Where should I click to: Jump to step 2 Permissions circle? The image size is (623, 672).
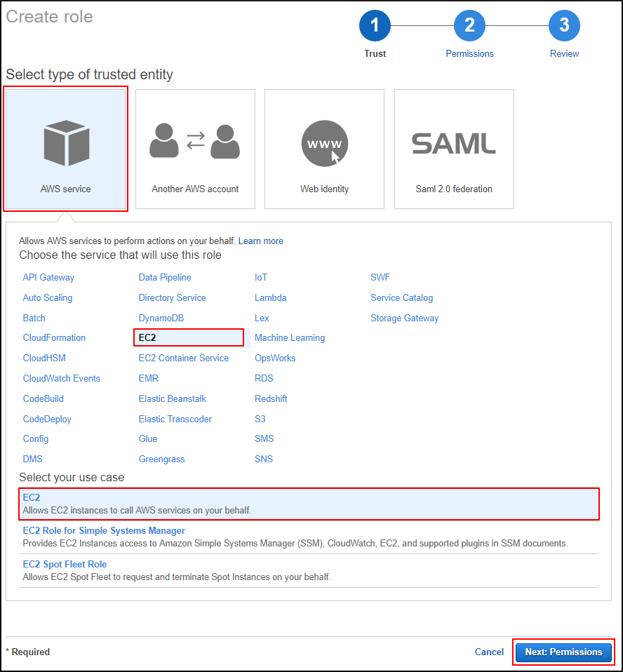(469, 26)
